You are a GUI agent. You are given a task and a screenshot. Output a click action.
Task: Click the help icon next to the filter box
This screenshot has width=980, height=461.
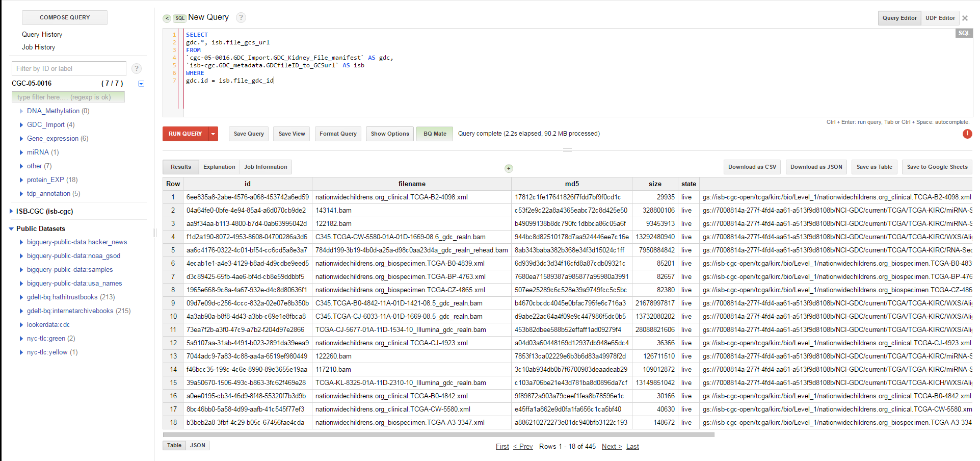pos(137,68)
